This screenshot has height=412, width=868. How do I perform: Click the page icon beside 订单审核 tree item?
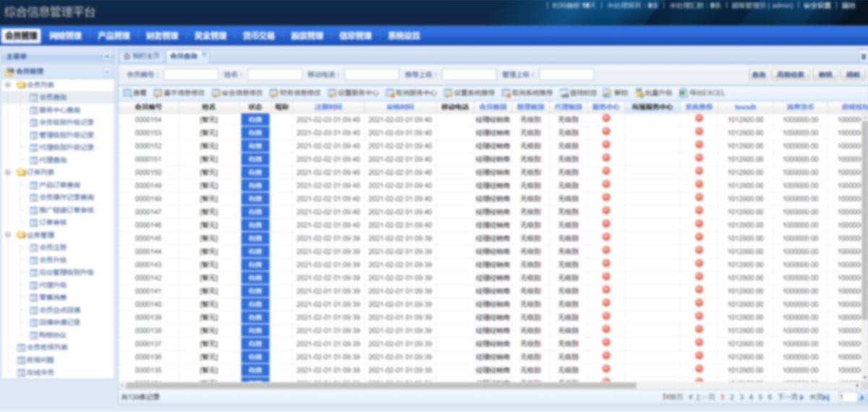coord(33,223)
